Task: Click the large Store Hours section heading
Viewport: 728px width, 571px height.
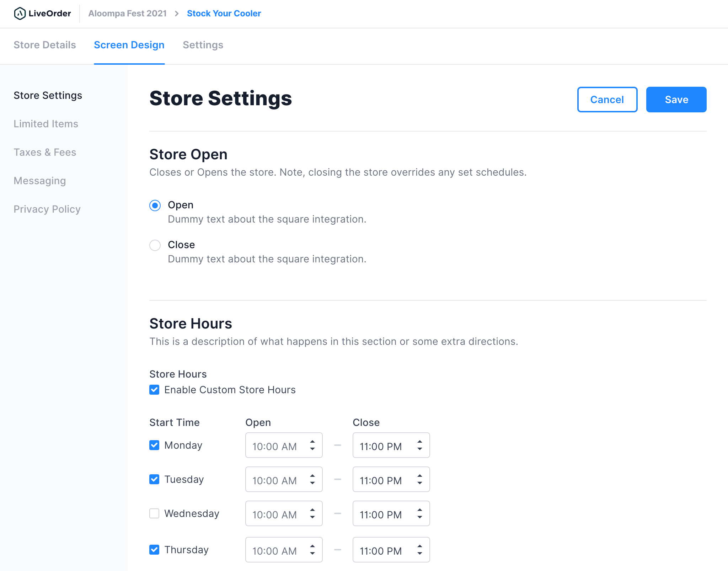Action: tap(191, 324)
